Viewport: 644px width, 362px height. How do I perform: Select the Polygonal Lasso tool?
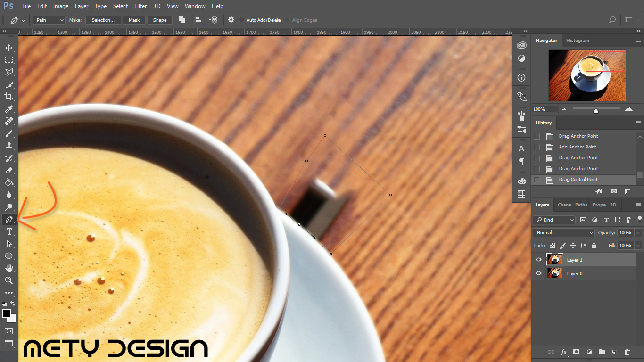pos(9,72)
